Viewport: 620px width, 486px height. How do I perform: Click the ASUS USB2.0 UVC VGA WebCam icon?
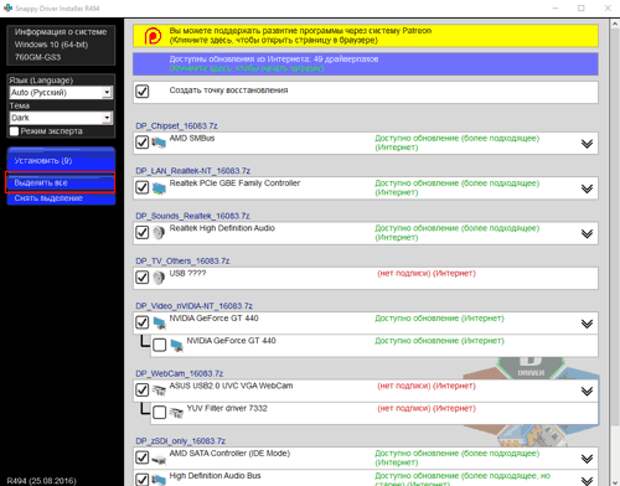tap(159, 391)
